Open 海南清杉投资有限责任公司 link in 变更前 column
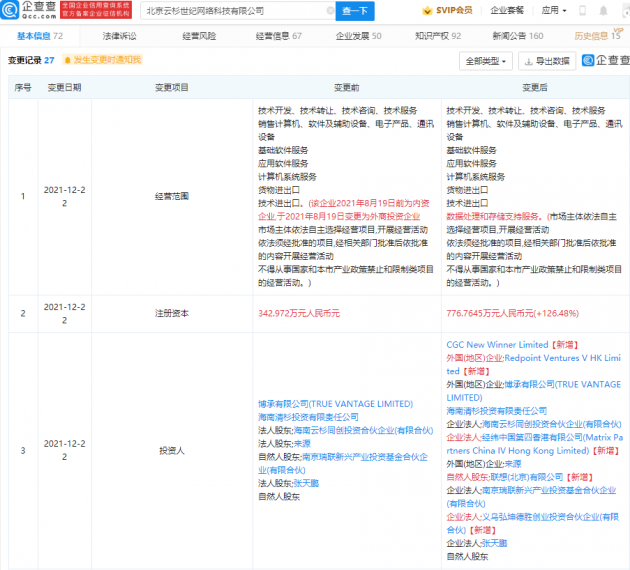 tap(308, 417)
